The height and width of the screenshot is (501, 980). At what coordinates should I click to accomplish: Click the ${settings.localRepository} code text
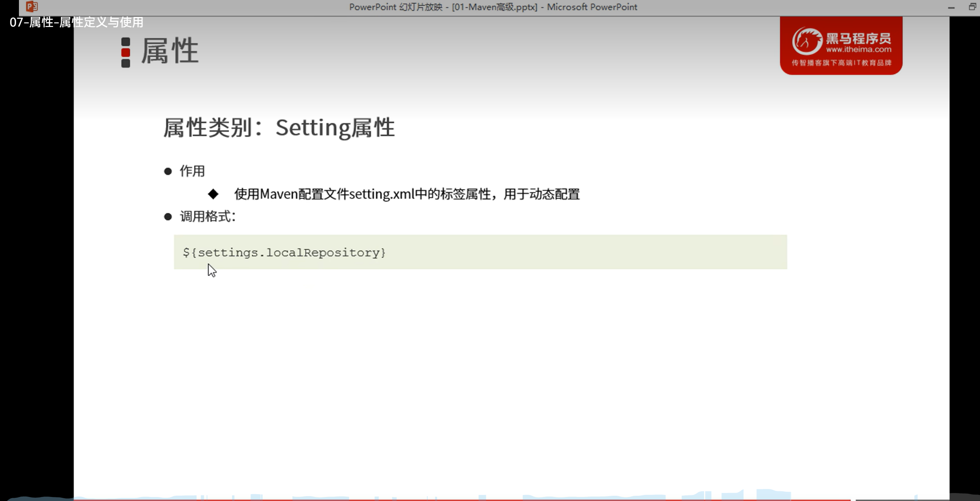[284, 252]
